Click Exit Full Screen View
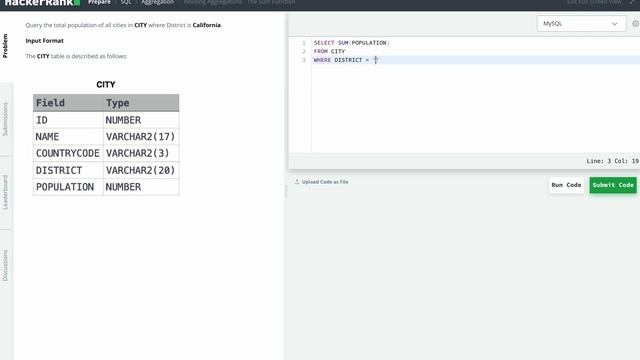 pos(594,2)
